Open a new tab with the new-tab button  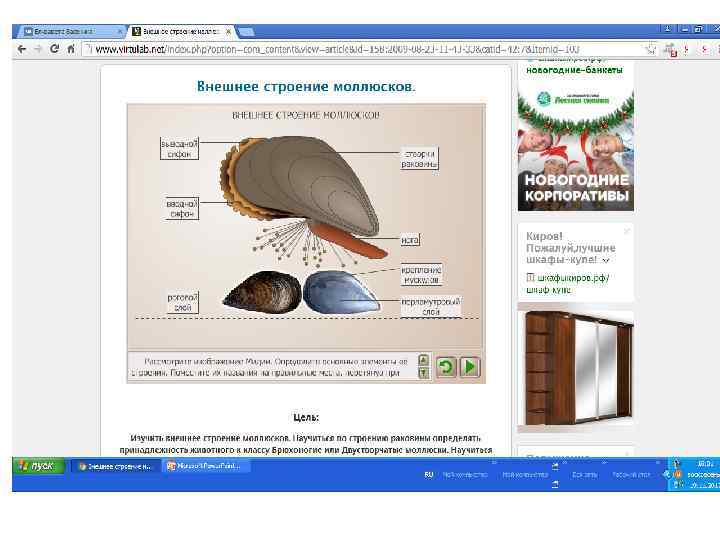(x=246, y=32)
